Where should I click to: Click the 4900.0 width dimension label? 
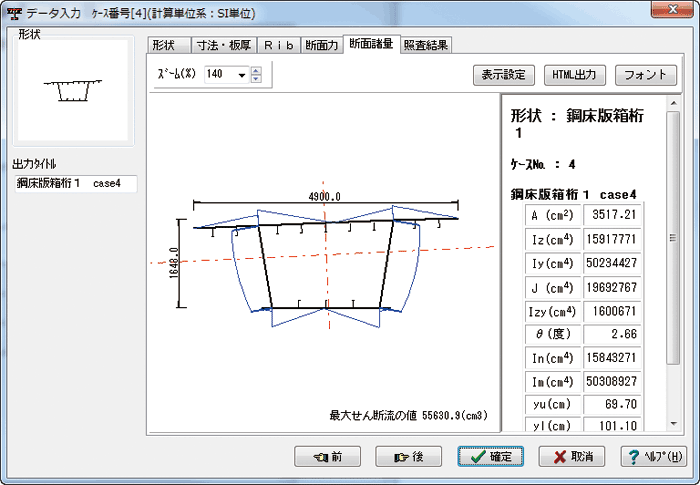coord(325,197)
